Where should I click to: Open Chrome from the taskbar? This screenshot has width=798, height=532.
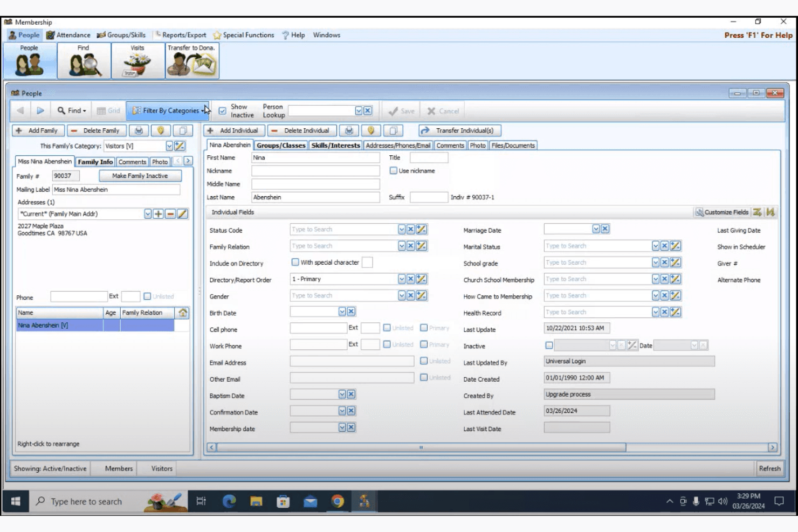(338, 501)
